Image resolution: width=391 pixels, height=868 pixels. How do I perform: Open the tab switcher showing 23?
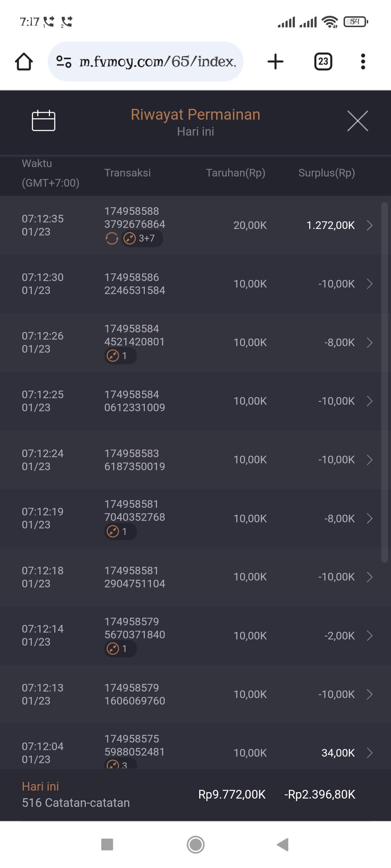pyautogui.click(x=323, y=61)
